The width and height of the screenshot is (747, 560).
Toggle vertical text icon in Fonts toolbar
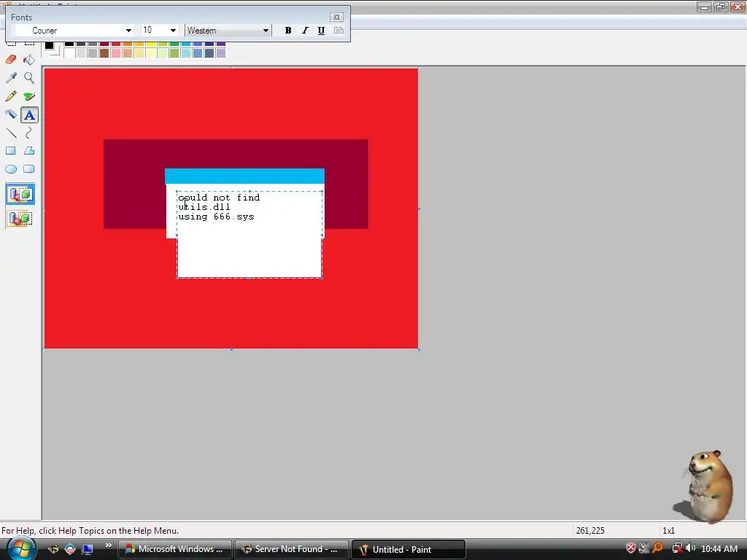coord(338,31)
